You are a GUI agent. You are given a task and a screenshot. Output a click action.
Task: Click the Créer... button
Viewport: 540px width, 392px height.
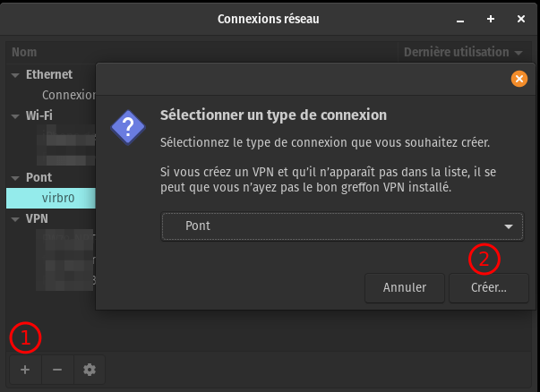tap(489, 288)
